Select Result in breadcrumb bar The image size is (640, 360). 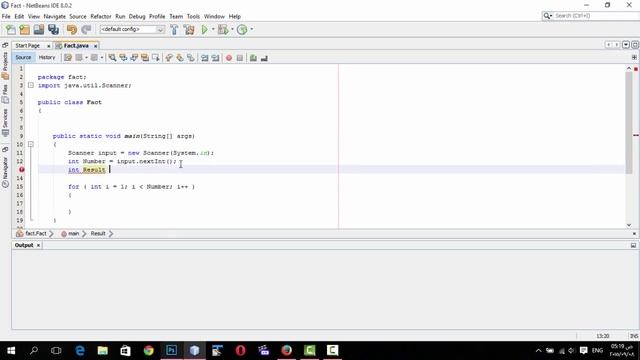click(x=98, y=233)
